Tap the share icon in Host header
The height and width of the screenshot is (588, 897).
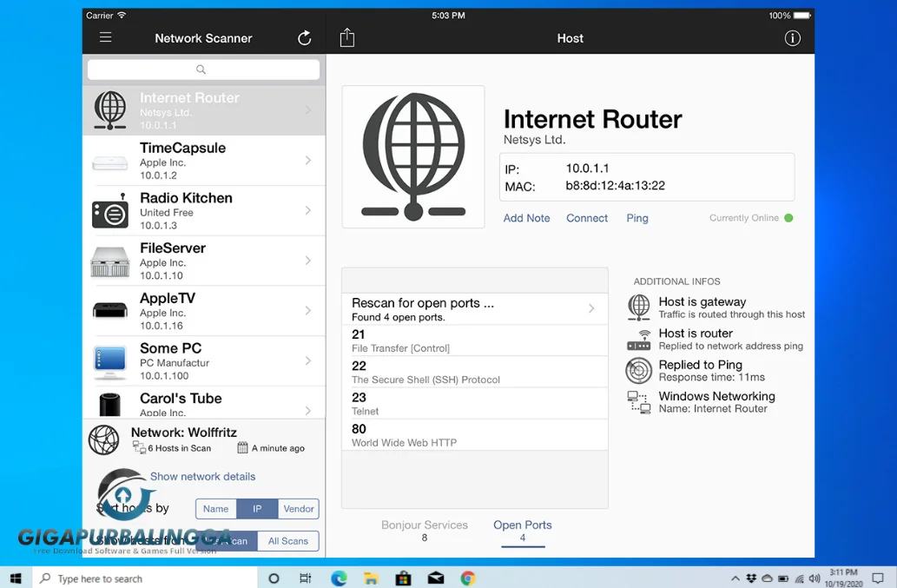347,37
